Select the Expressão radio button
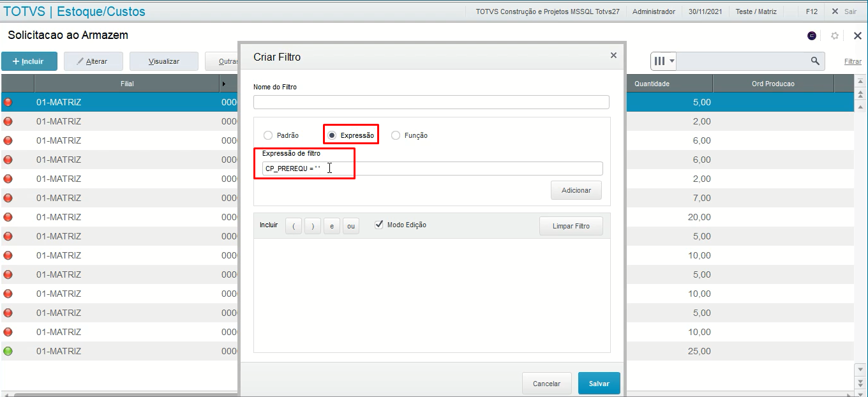The height and width of the screenshot is (397, 868). (x=332, y=135)
